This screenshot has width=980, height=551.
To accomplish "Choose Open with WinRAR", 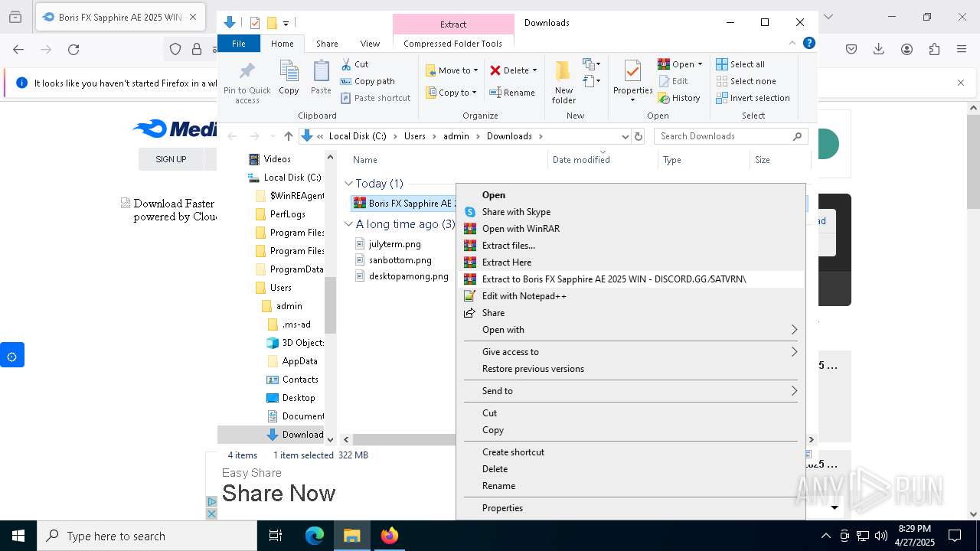I will (630, 229).
